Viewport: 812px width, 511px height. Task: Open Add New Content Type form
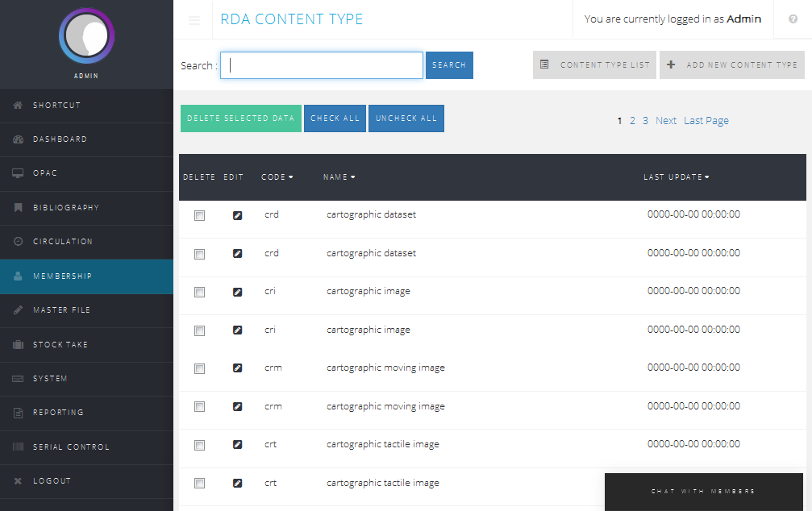click(731, 65)
